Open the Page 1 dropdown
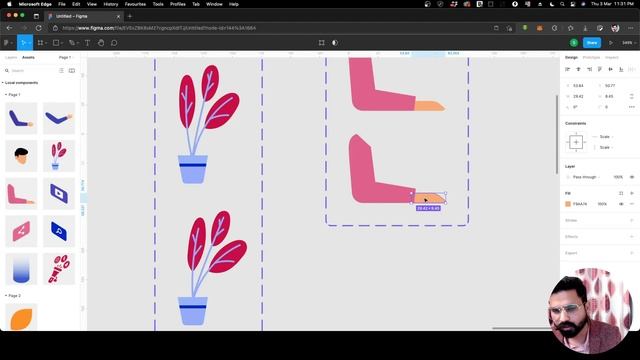 (65, 58)
